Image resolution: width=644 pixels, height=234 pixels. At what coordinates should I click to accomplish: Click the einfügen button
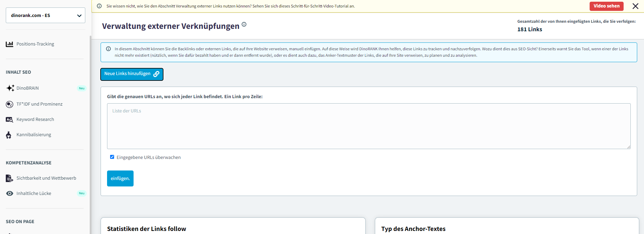point(120,178)
